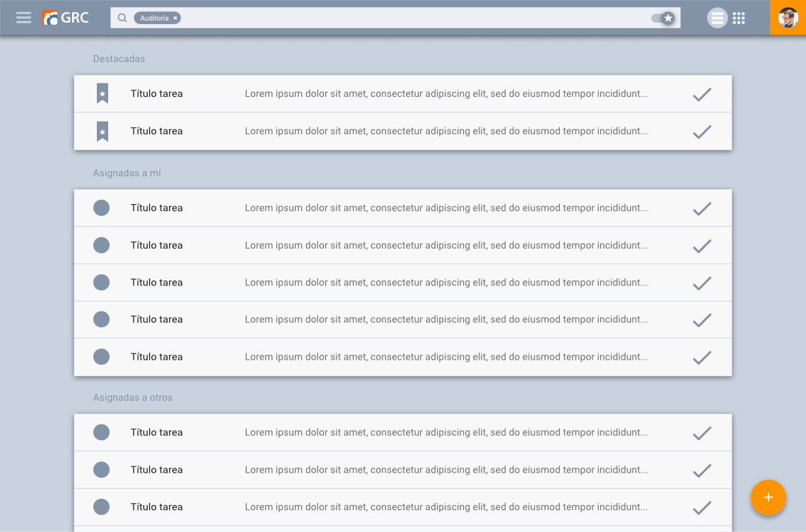Image resolution: width=806 pixels, height=532 pixels.
Task: Click circle icon of second Asignadas a otros task
Action: [x=101, y=469]
